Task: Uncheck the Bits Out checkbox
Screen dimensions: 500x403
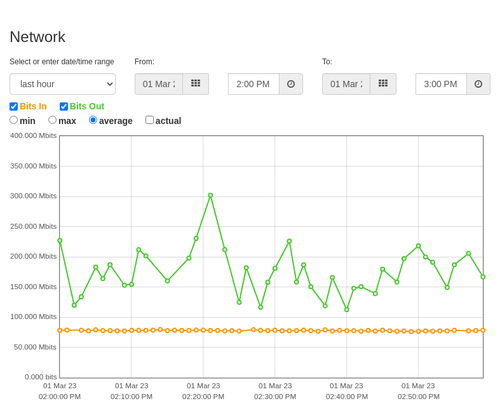Action: (x=64, y=106)
